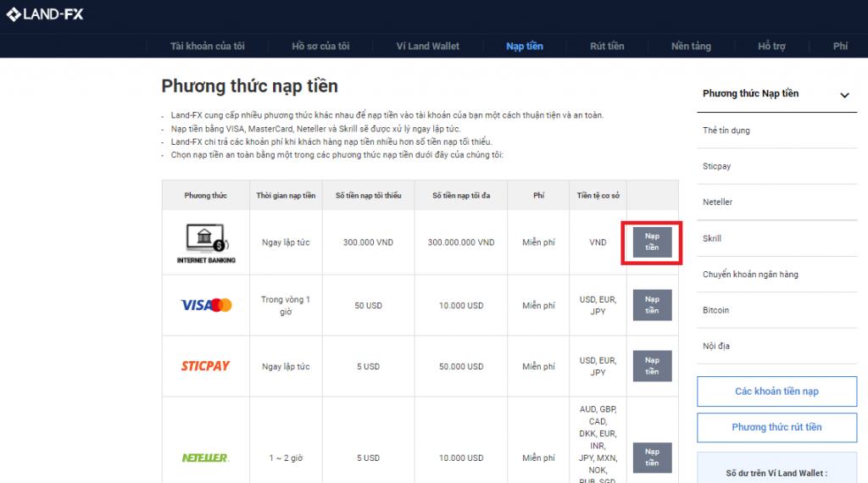Click the 50.000 USD cell
The image size is (868, 483).
tap(461, 366)
